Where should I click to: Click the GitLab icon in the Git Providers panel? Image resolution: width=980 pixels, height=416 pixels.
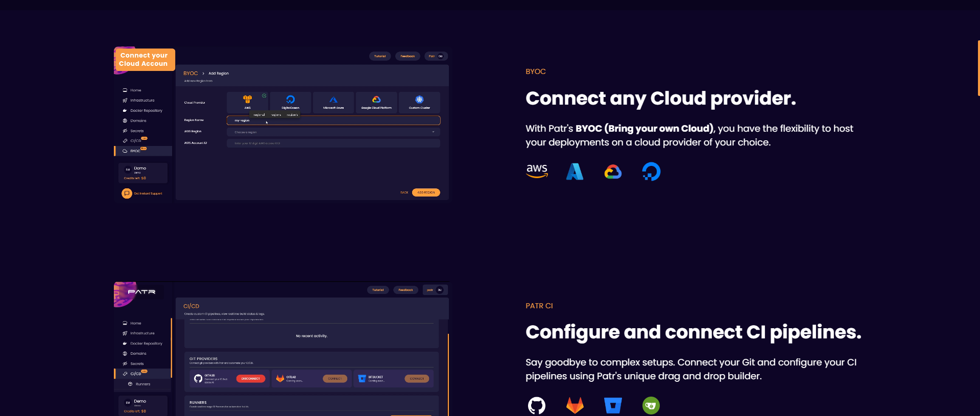280,379
